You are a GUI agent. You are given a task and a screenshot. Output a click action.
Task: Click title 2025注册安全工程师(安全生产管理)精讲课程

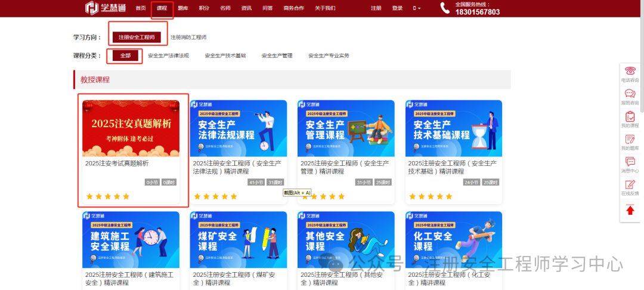[x=345, y=167]
